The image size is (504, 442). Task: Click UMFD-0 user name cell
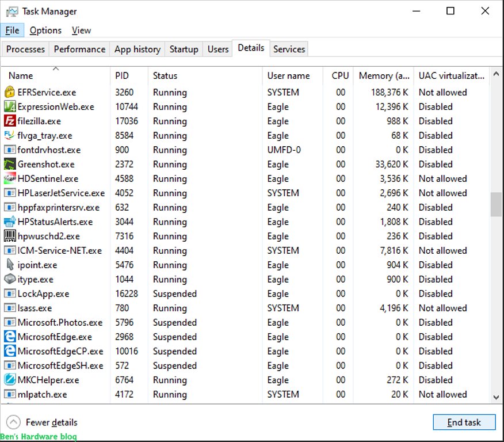[x=284, y=150]
